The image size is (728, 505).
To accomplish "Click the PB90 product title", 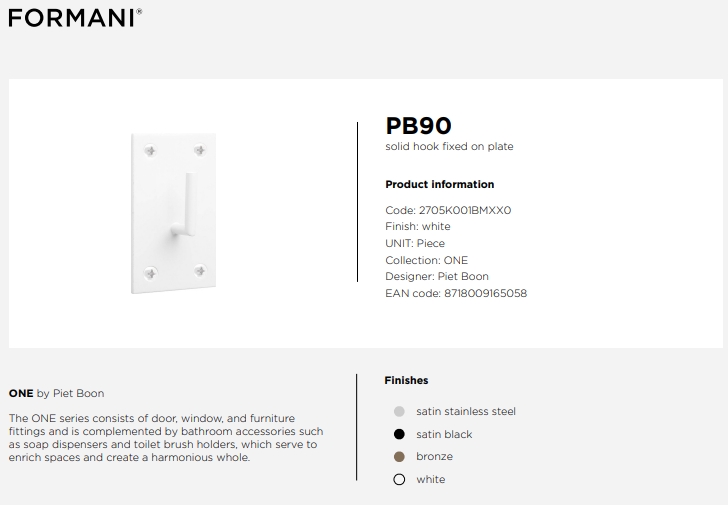I will 418,125.
